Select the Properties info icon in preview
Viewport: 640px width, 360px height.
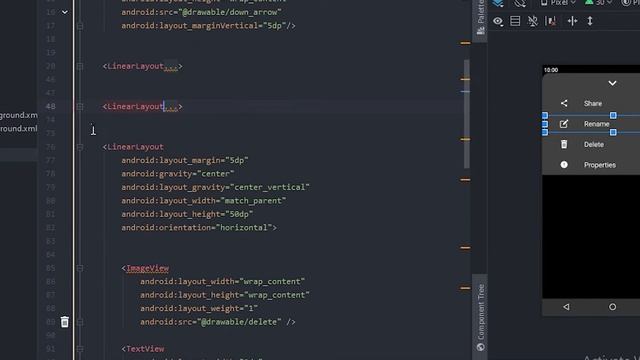pos(564,164)
